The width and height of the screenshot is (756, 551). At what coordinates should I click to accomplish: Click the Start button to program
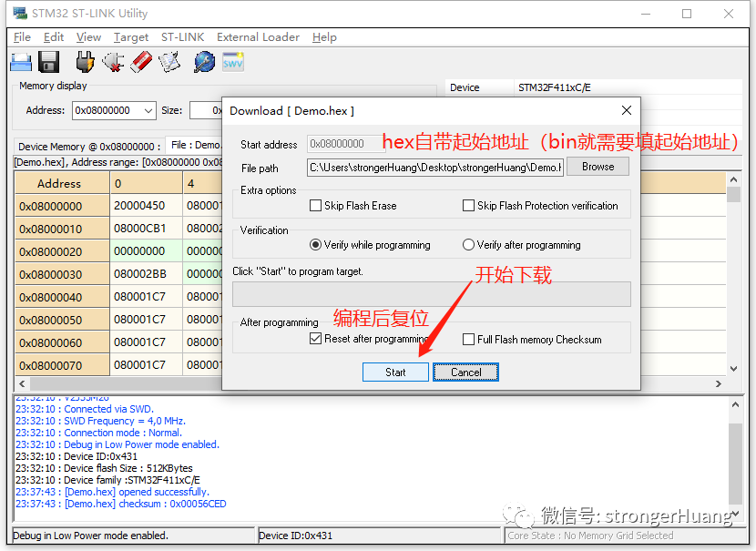395,372
